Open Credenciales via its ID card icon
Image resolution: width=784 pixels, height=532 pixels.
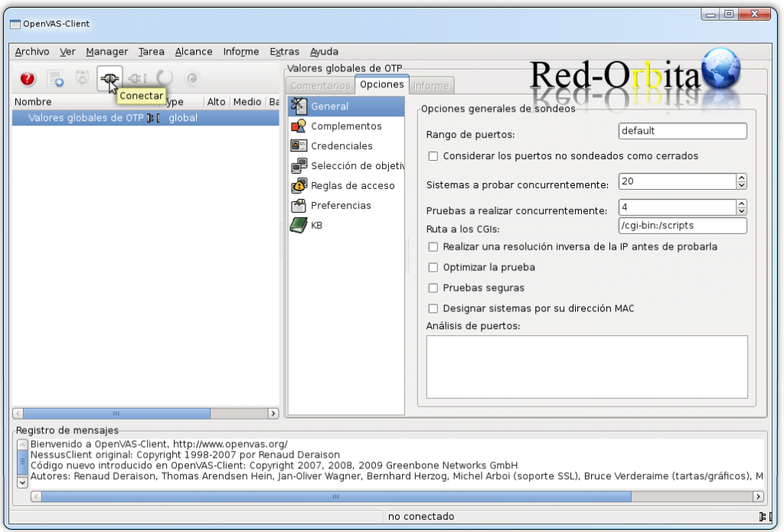click(x=299, y=145)
